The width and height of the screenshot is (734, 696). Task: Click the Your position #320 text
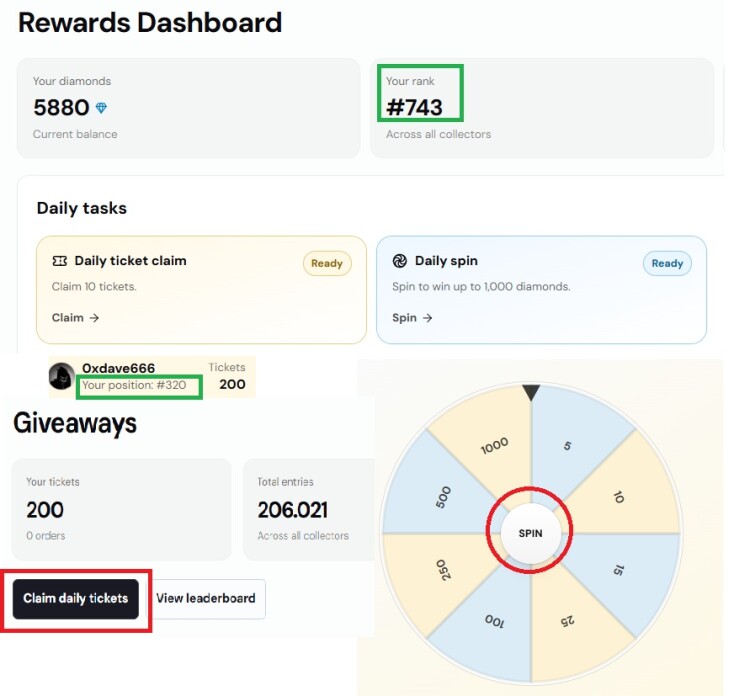click(134, 385)
